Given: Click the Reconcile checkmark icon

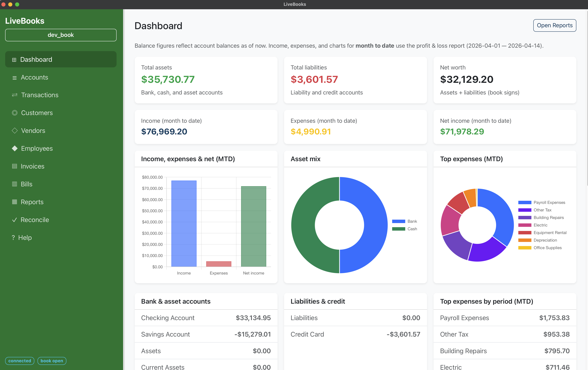Looking at the screenshot, I should (x=14, y=220).
